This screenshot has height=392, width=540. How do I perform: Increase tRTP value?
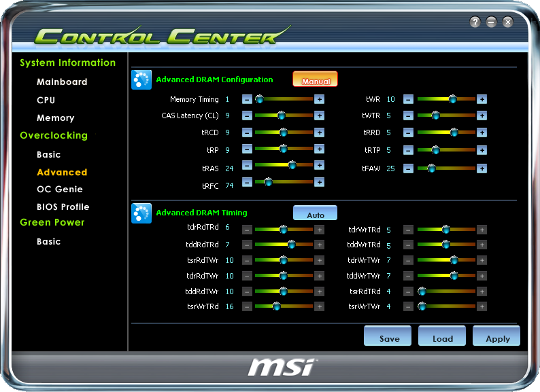click(x=482, y=150)
